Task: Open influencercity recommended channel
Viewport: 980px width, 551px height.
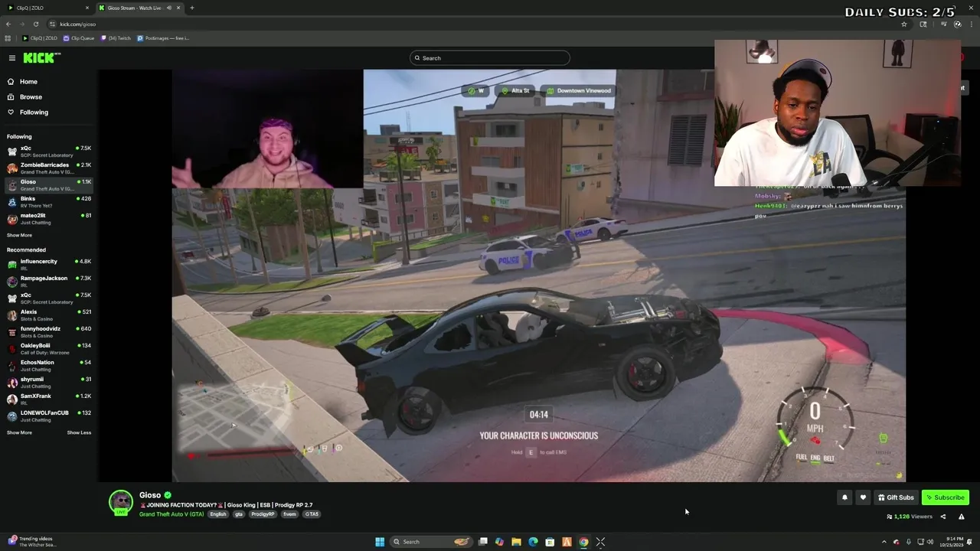Action: pyautogui.click(x=49, y=265)
